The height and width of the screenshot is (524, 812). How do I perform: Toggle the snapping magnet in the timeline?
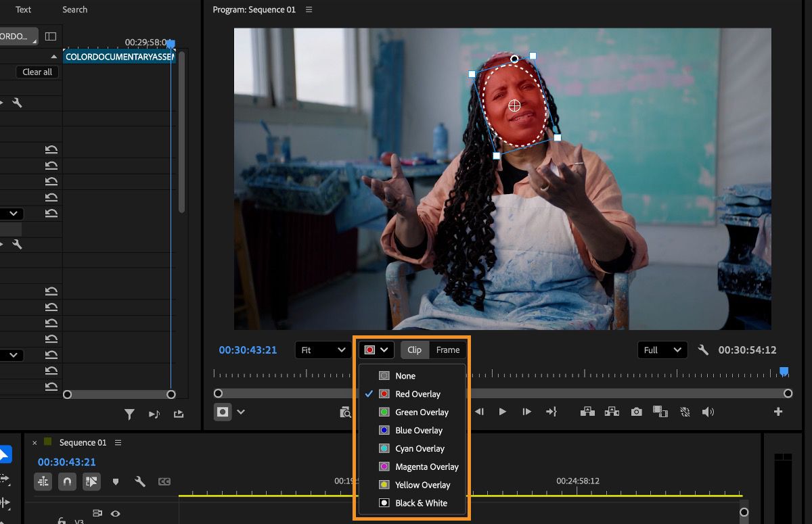click(66, 481)
